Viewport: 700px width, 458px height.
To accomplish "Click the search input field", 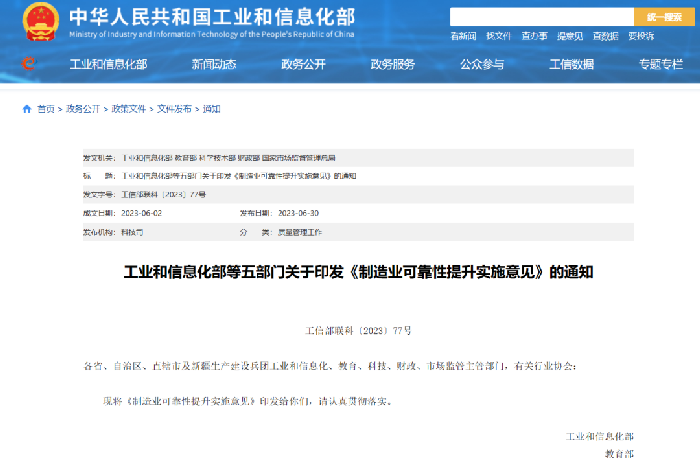I will 541,17.
